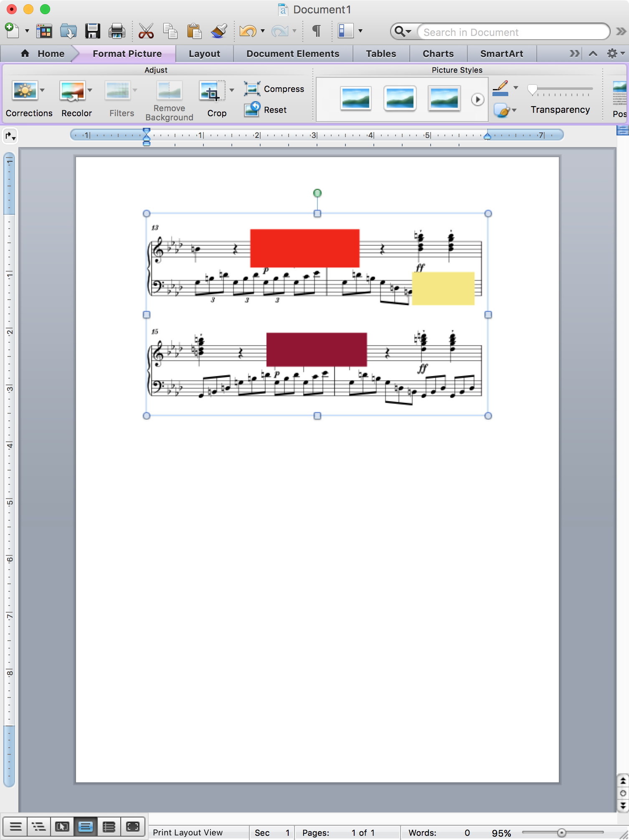
Task: Click the tab stop selector button
Action: point(10,136)
